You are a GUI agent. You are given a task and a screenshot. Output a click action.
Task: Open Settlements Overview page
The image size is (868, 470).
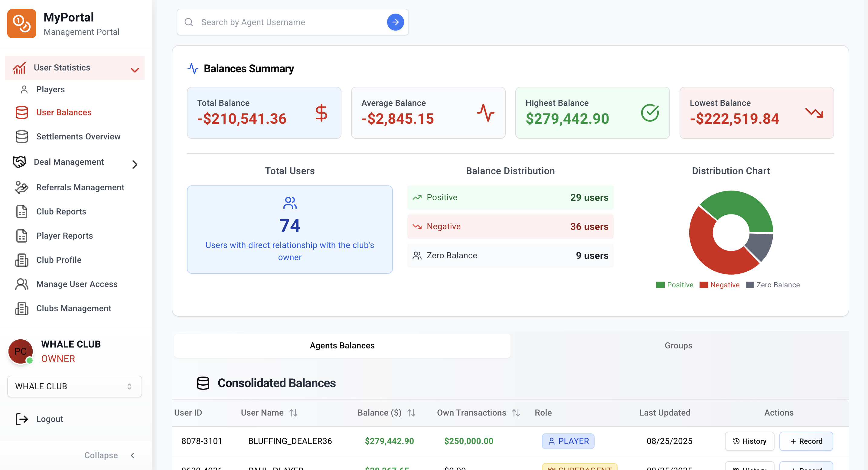tap(78, 136)
